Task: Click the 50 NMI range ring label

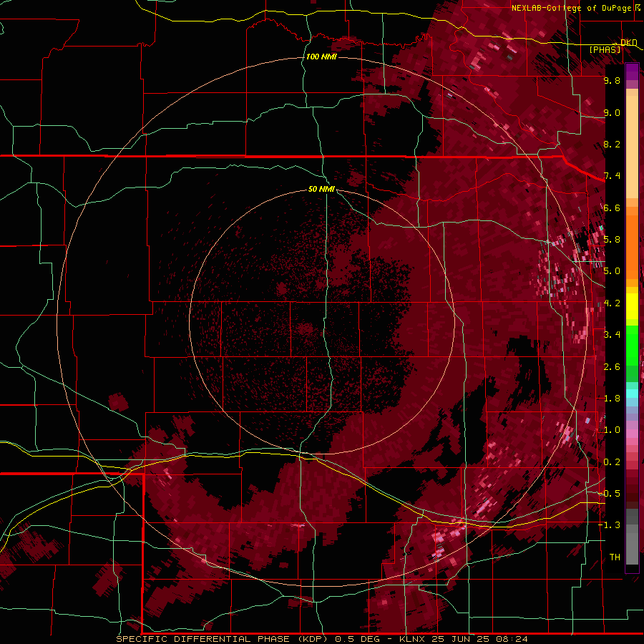Action: pos(321,189)
